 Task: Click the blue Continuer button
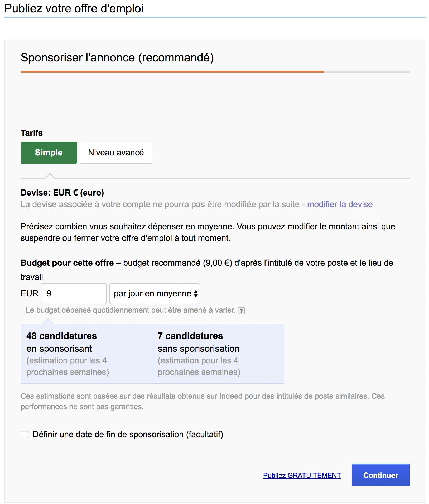(x=380, y=475)
